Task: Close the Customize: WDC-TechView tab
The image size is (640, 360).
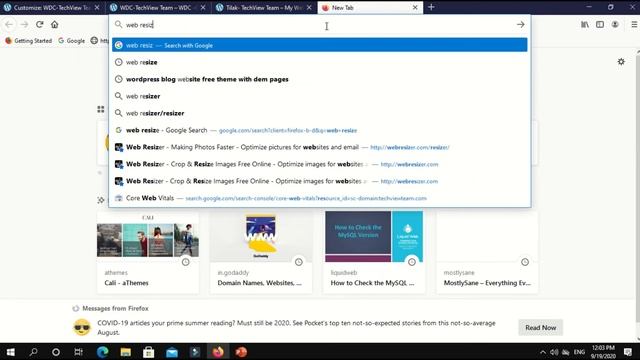Action: pyautogui.click(x=97, y=7)
